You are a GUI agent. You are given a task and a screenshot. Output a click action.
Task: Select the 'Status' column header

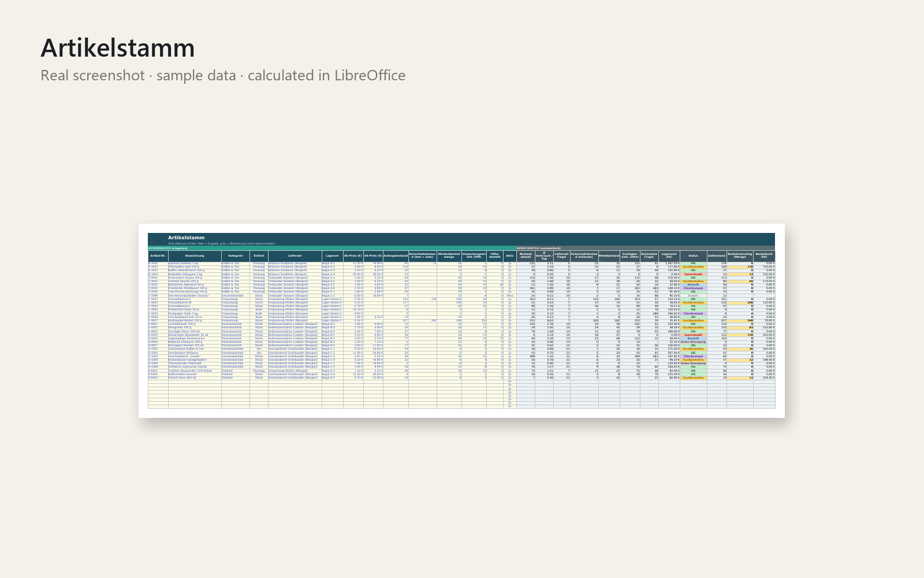coord(693,256)
